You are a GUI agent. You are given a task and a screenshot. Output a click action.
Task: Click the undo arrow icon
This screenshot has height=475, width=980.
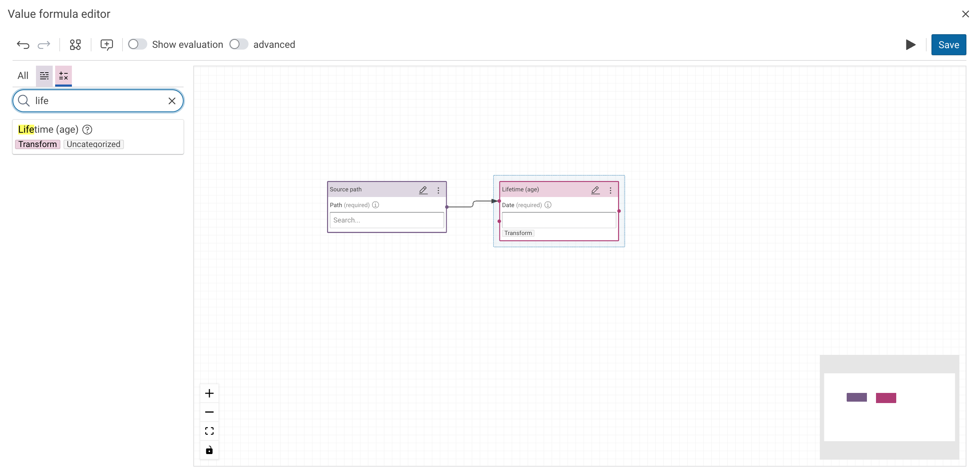(23, 44)
